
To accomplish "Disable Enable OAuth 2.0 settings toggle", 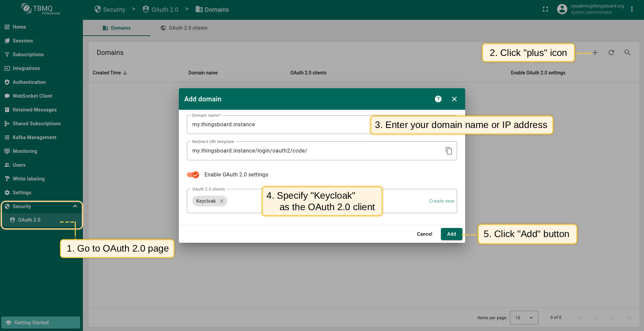I will point(193,175).
